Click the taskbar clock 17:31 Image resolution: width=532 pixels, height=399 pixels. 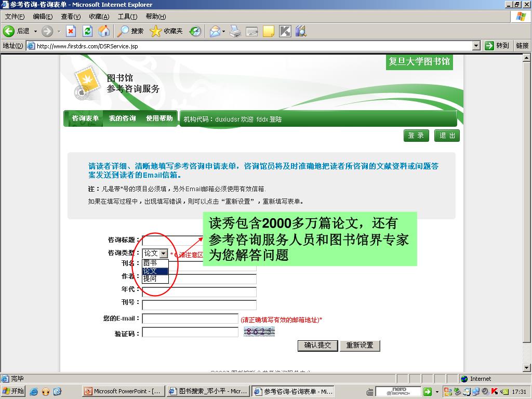pos(519,392)
